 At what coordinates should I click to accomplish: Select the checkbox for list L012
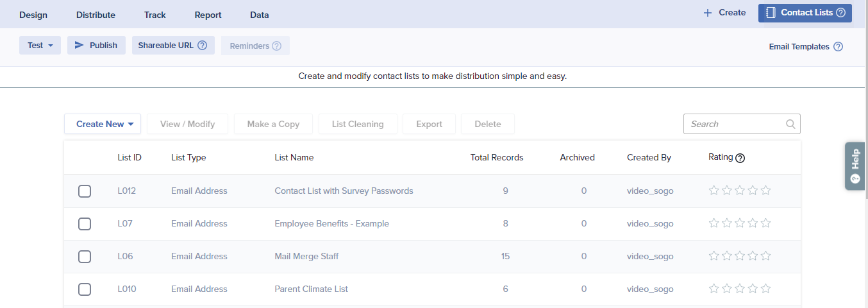click(85, 191)
